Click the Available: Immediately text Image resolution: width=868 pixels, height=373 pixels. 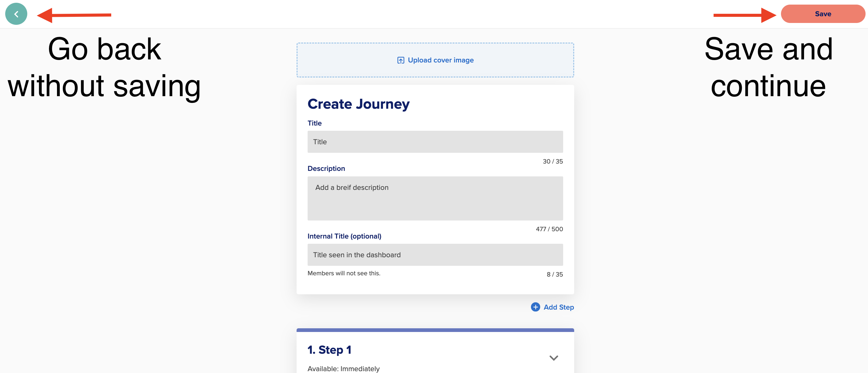343,369
